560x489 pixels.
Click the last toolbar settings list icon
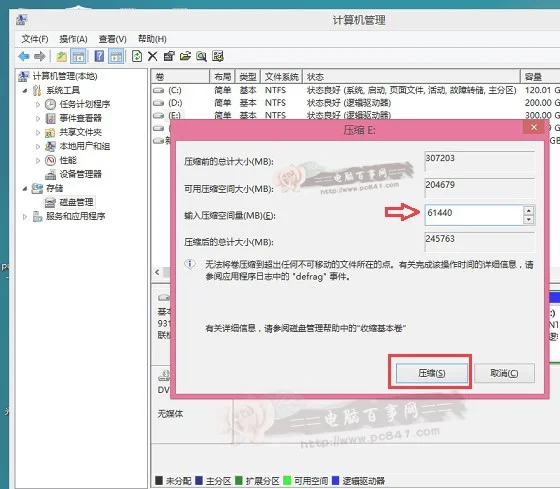coord(218,56)
